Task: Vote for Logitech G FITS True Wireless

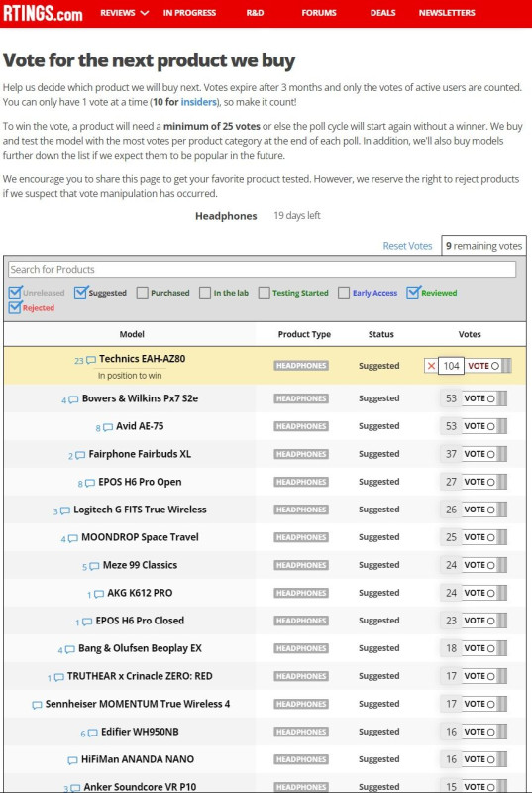Action: [x=484, y=510]
